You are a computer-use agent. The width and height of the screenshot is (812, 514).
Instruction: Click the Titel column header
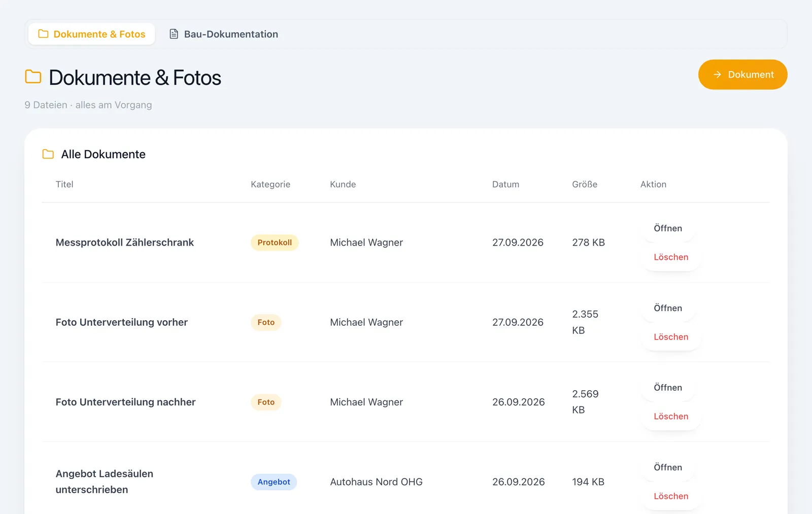coord(64,184)
